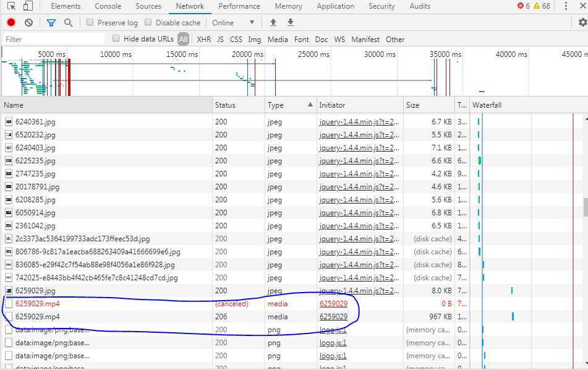Switch to the Performance tab
Viewport: 588px width, 370px height.
point(239,6)
